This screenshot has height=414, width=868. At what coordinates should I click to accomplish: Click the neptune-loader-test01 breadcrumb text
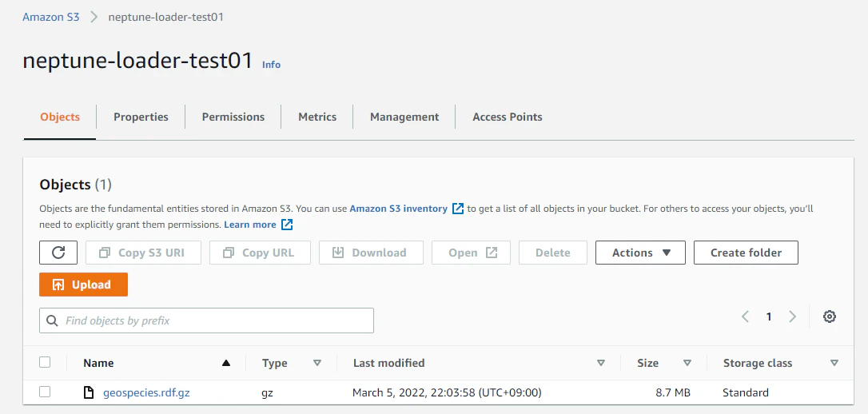tap(166, 17)
